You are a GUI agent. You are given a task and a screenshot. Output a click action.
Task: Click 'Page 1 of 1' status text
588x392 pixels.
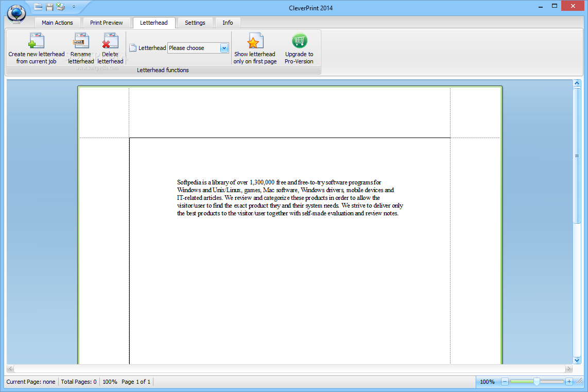click(x=136, y=382)
